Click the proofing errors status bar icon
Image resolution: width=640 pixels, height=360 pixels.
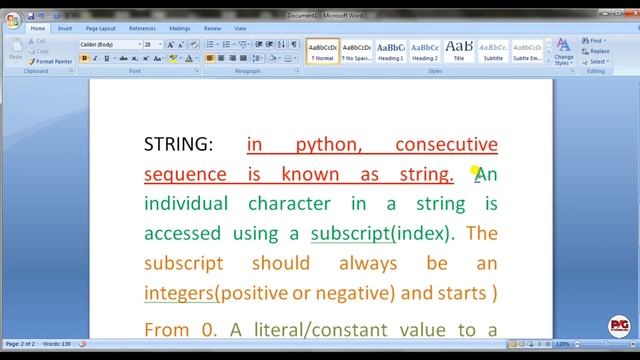click(83, 344)
